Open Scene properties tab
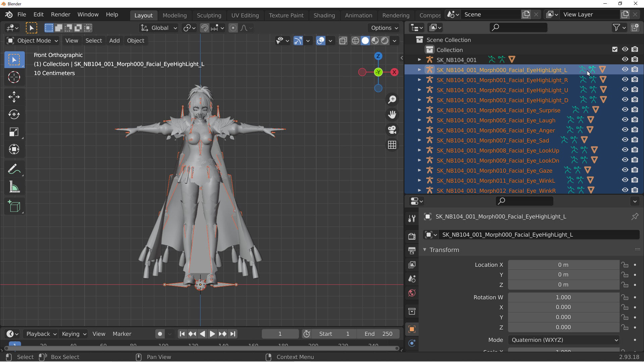Image resolution: width=644 pixels, height=362 pixels. tap(412, 279)
